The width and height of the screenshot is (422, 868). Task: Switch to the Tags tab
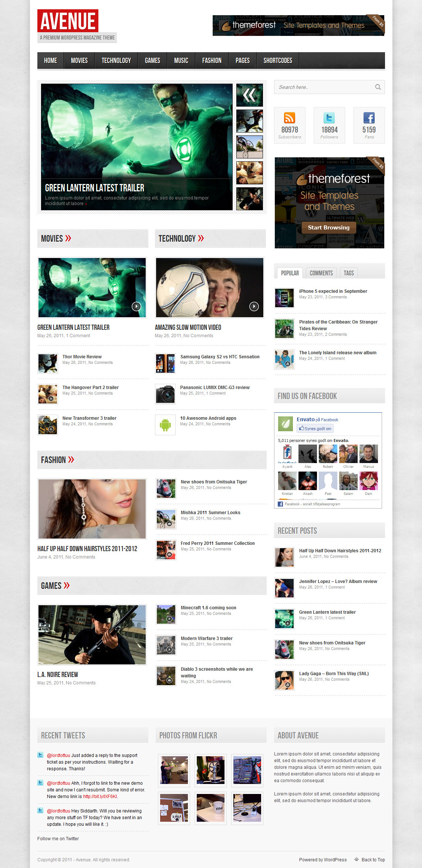click(x=349, y=273)
